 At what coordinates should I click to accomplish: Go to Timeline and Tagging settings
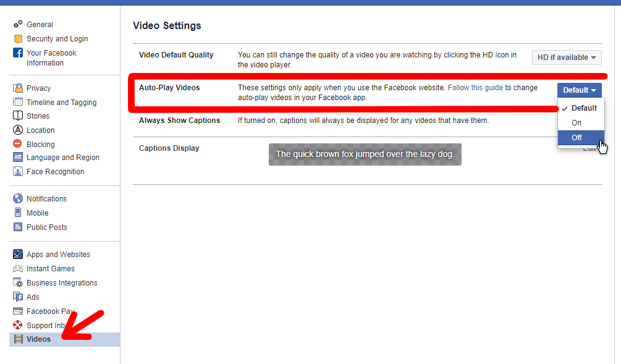click(x=61, y=103)
